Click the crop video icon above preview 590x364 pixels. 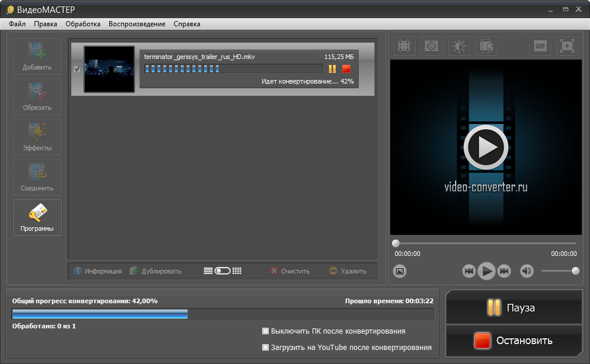pos(404,46)
